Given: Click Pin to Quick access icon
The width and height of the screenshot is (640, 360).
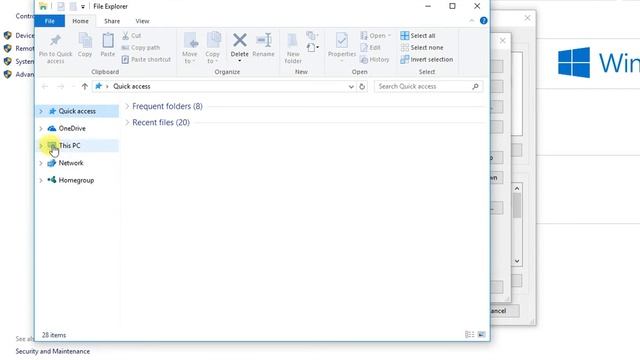Looking at the screenshot, I should tap(56, 41).
